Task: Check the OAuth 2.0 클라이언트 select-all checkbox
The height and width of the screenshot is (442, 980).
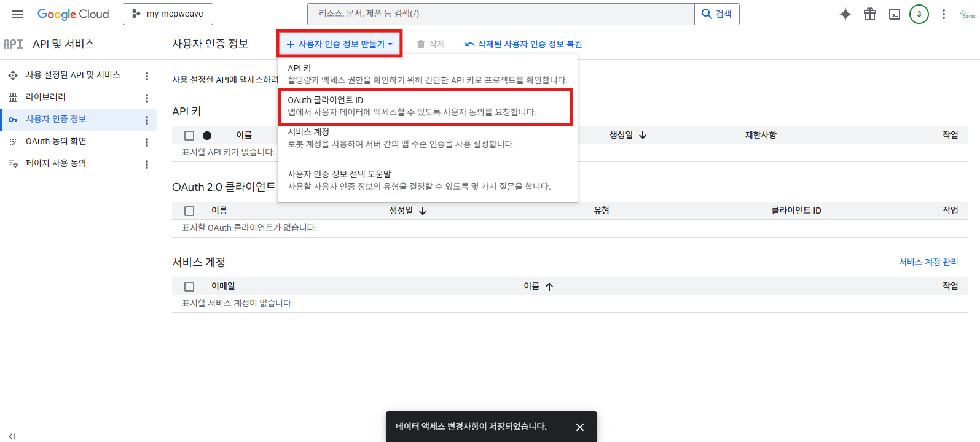Action: (189, 211)
